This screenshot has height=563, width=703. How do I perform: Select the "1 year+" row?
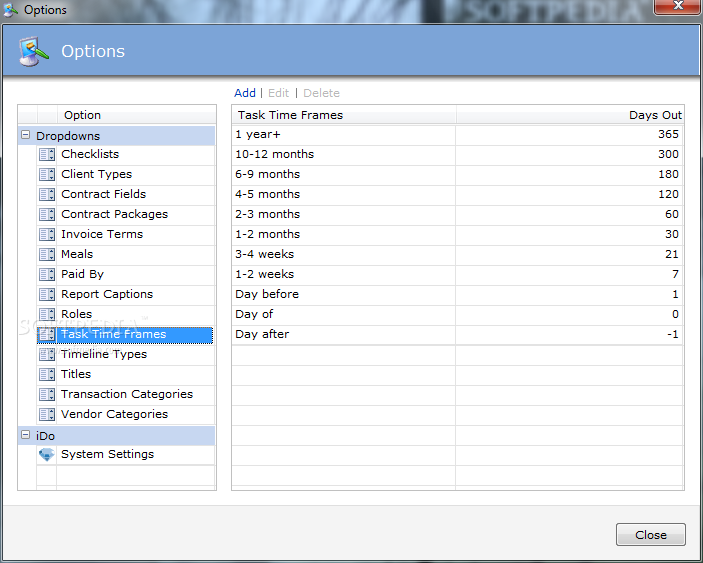(458, 134)
